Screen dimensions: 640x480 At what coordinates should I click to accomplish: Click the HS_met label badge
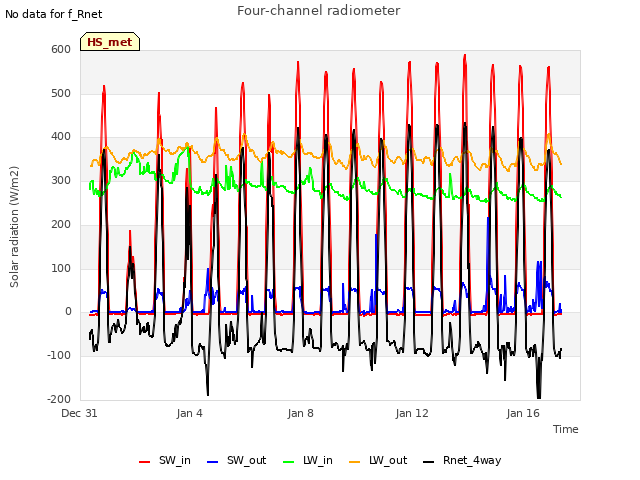(110, 42)
